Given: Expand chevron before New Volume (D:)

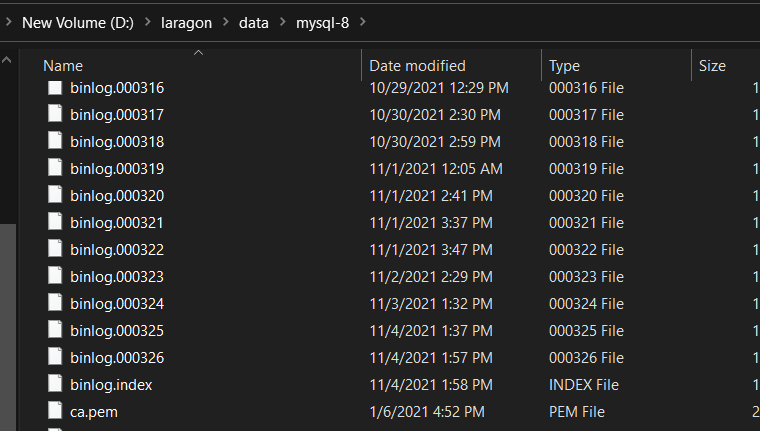Looking at the screenshot, I should (8, 22).
